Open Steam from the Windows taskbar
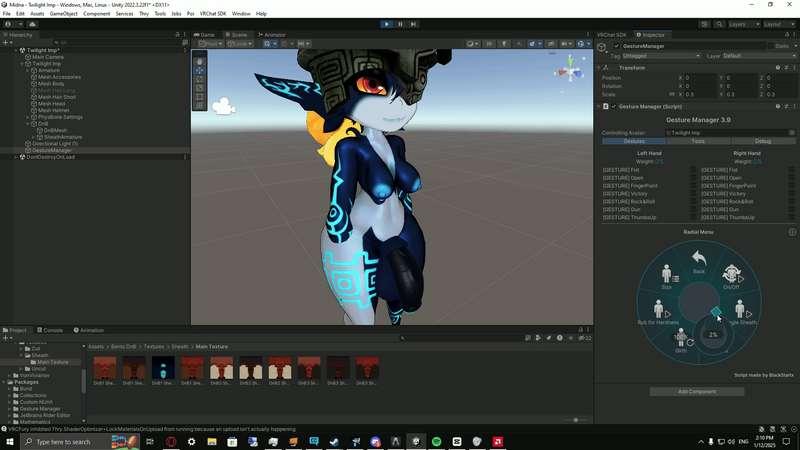This screenshot has height=450, width=800. (335, 441)
